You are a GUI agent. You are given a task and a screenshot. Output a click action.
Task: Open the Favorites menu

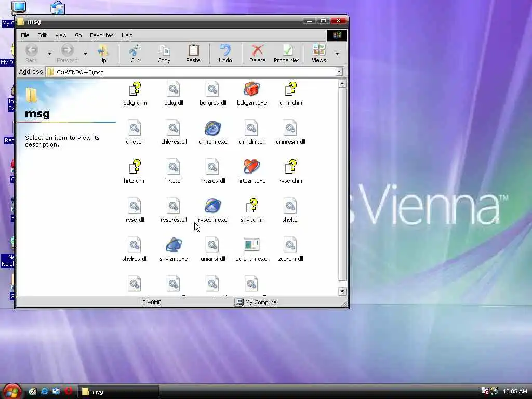101,35
